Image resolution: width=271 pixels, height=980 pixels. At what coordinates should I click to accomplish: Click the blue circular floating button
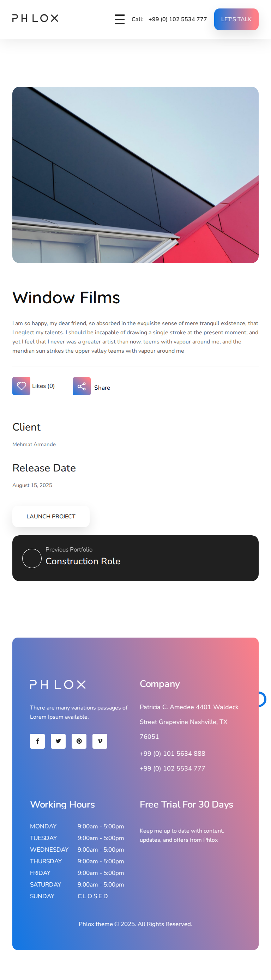point(261,699)
